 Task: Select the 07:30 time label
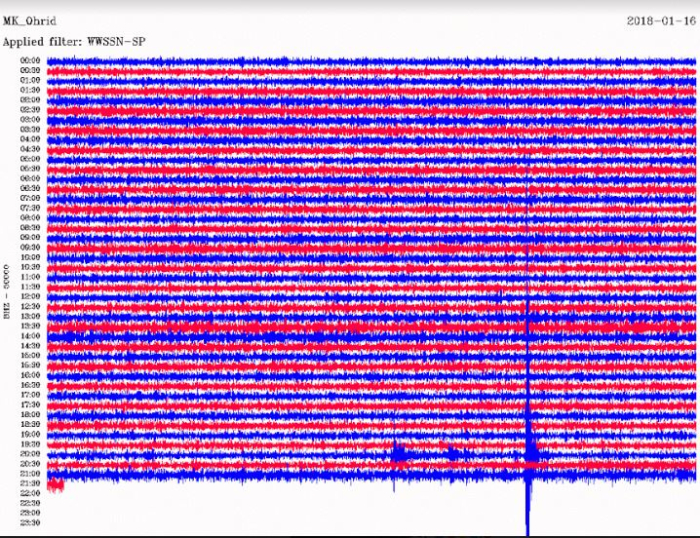coord(30,208)
